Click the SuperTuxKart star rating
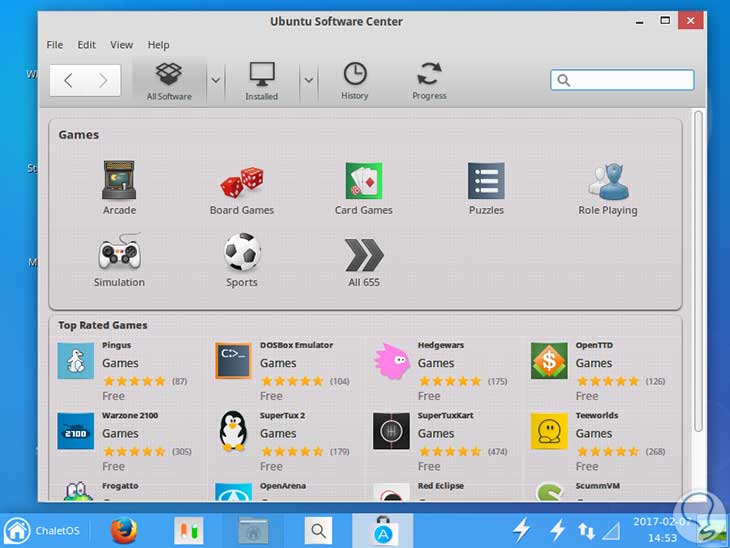Viewport: 730px width, 548px height. tap(450, 452)
